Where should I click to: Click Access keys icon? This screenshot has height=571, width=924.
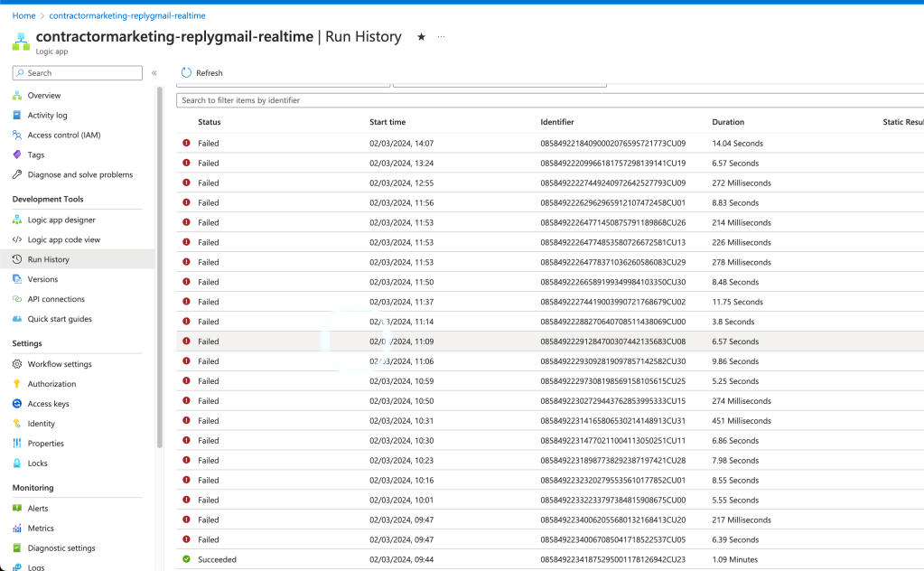point(17,404)
